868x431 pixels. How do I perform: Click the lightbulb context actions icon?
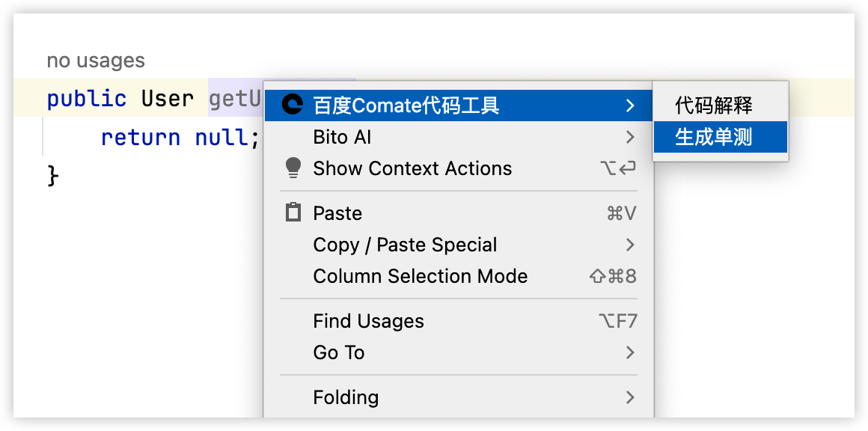click(x=293, y=168)
